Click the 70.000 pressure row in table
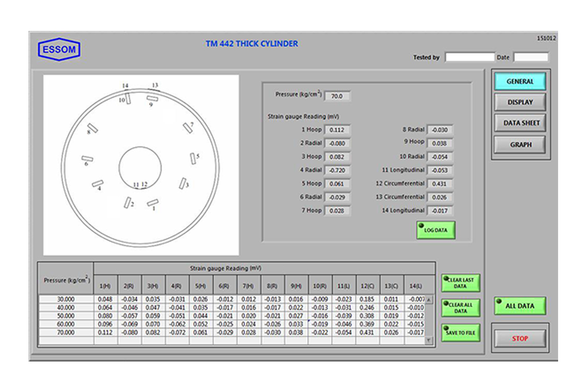Image resolution: width=588 pixels, height=392 pixels. click(66, 332)
